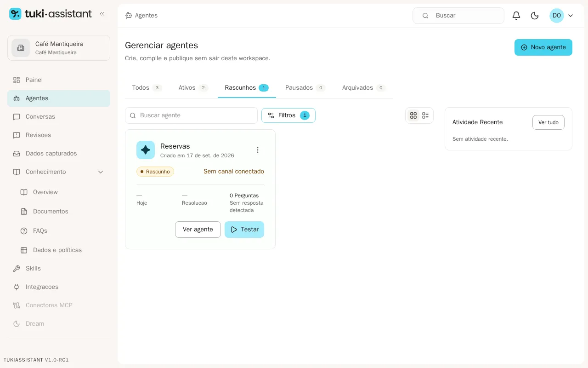This screenshot has height=368, width=588.
Task: Open Painel in the sidebar
Action: [59, 80]
